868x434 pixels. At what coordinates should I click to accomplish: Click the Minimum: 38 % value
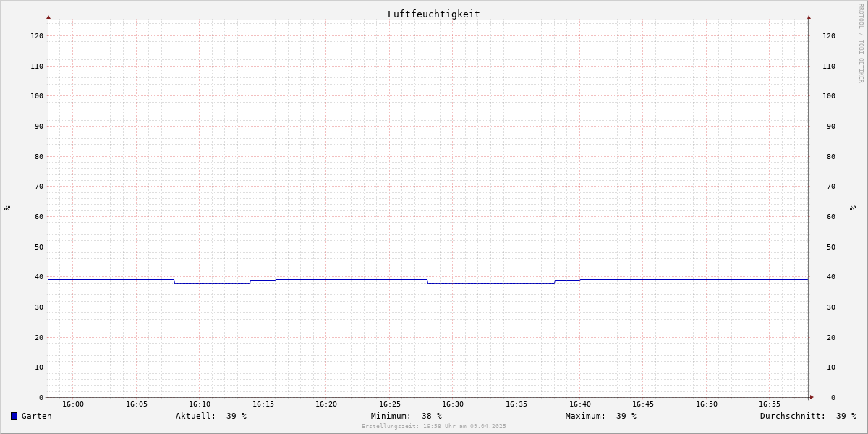coord(407,416)
